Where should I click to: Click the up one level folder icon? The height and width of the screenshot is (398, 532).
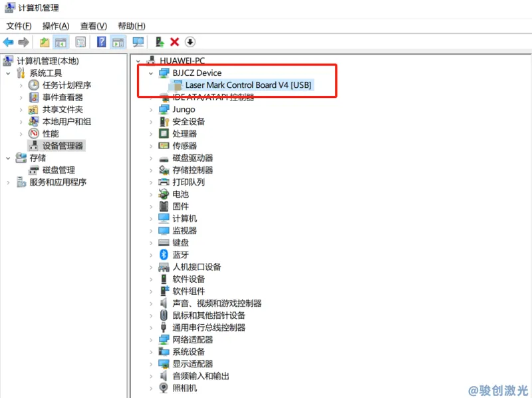coord(44,42)
